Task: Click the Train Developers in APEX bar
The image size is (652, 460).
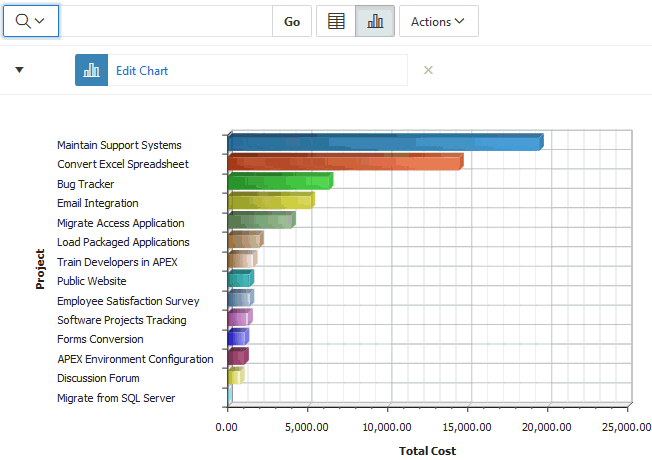Action: [242, 259]
